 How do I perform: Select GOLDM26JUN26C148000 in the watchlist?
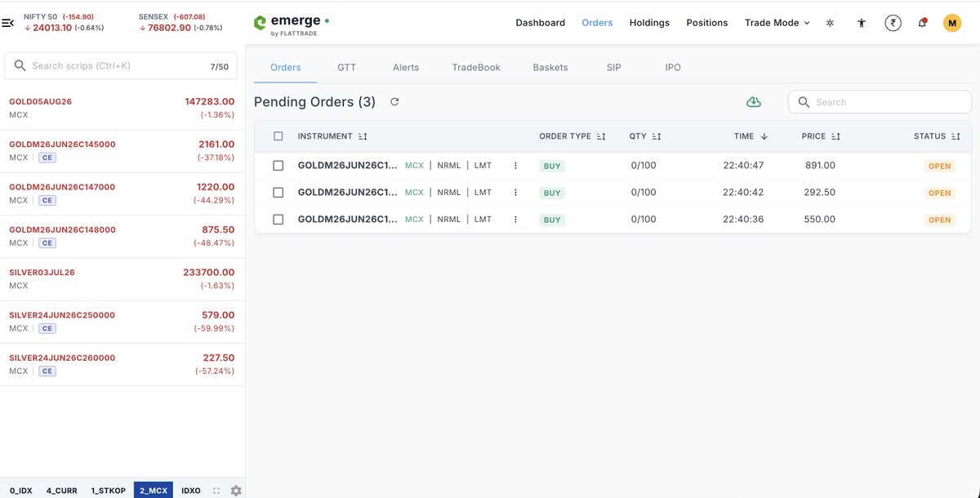(x=122, y=237)
